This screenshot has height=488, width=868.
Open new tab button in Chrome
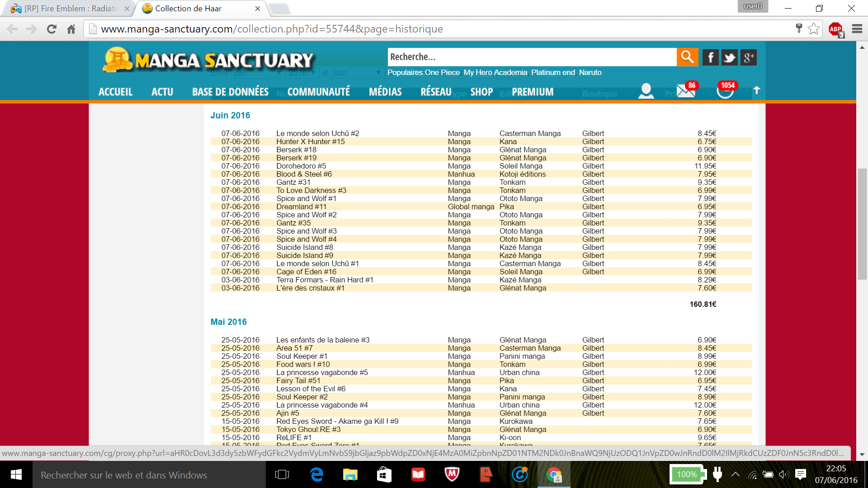[x=279, y=9]
